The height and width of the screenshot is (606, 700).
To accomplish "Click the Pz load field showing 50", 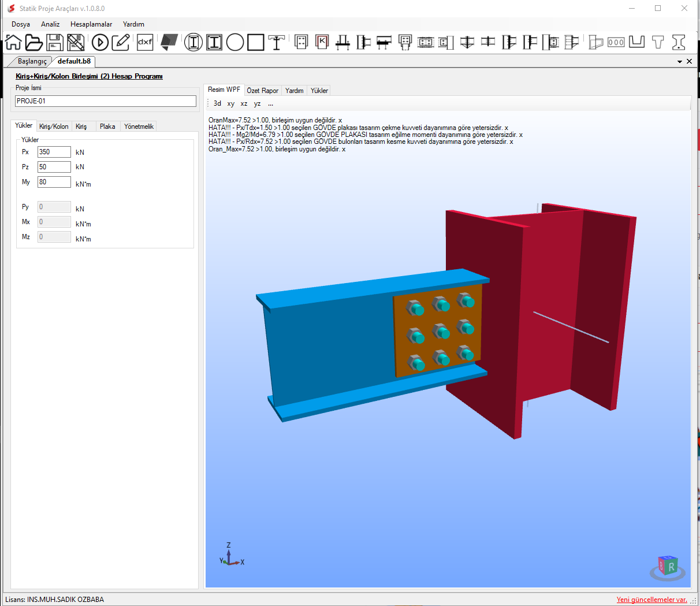I will pos(54,167).
